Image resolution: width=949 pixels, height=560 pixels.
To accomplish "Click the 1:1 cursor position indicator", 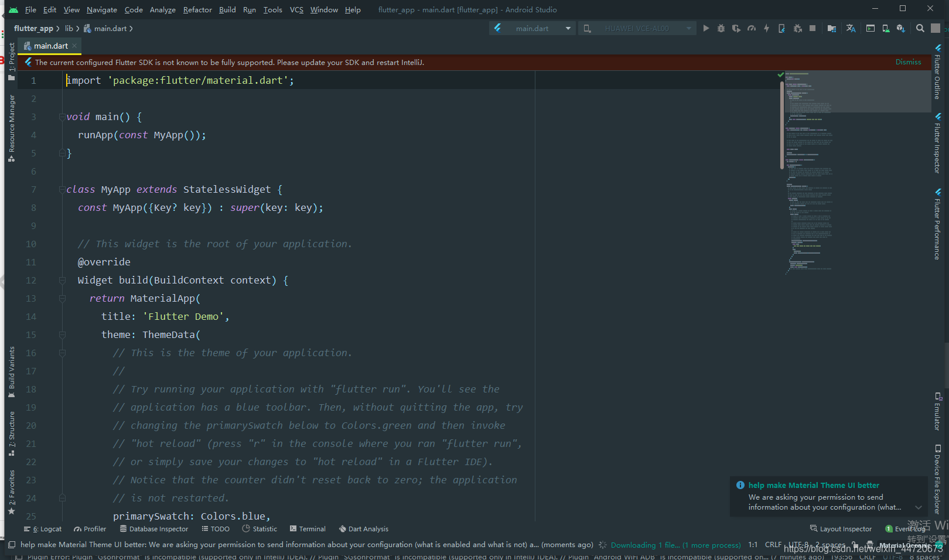I will click(x=753, y=545).
